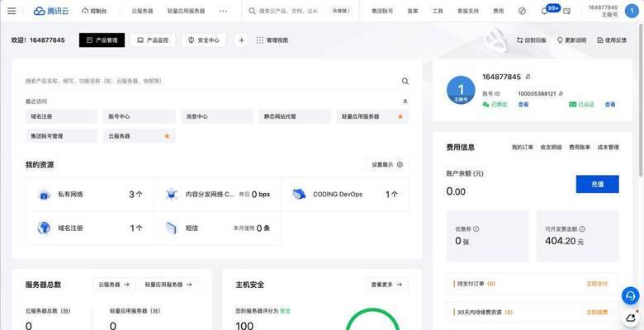644x330 pixels.
Task: Click magnifier icon in product search box
Action: [x=405, y=82]
